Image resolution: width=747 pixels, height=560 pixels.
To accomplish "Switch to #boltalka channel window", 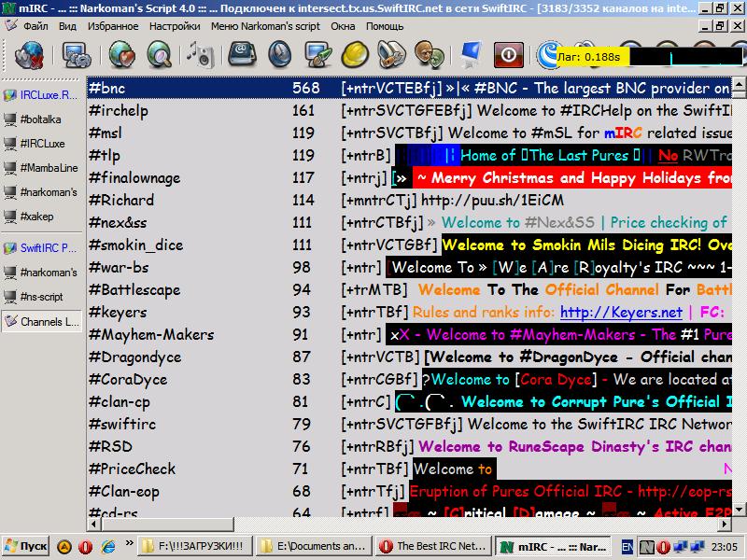I will tap(41, 119).
